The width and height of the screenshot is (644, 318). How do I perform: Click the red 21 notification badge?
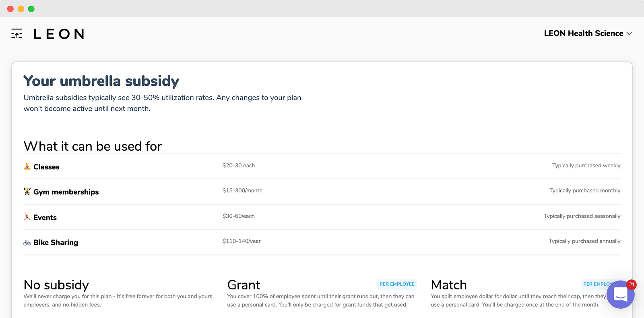(x=631, y=285)
